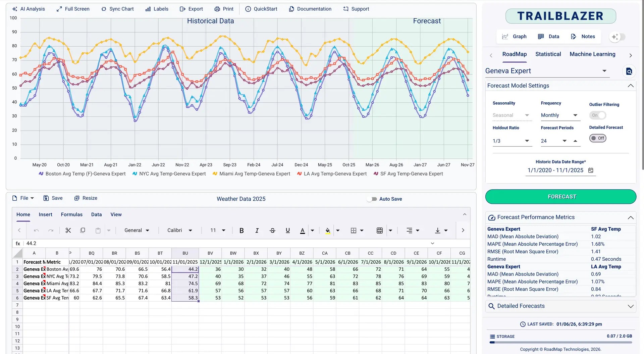Open the Geneva Expert model dropdown
Image resolution: width=644 pixels, height=354 pixels.
tap(605, 71)
